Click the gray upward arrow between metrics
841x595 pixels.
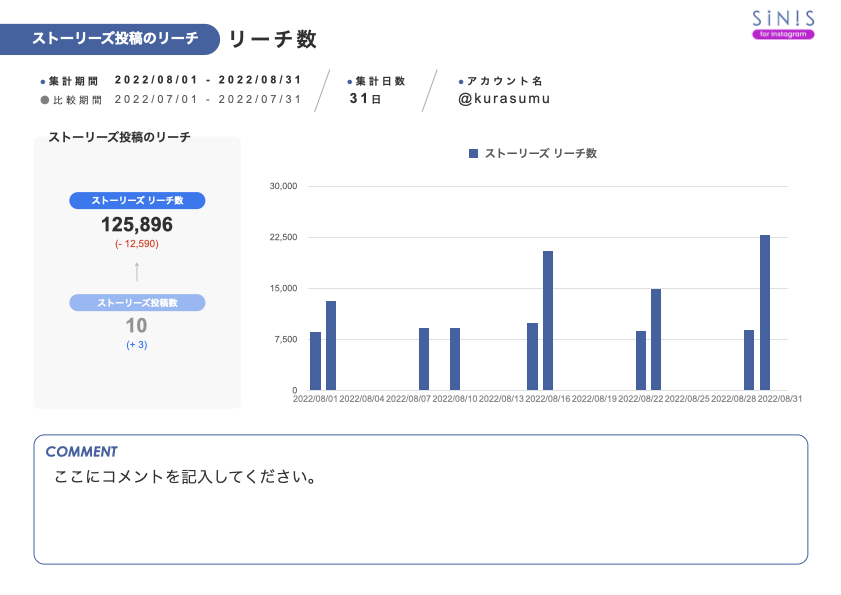coord(137,272)
